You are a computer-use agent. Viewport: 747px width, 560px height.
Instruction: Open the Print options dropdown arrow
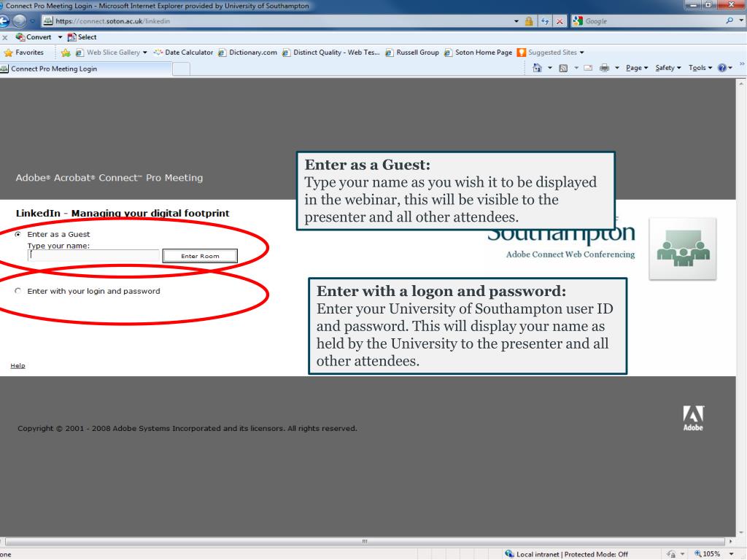(x=617, y=68)
